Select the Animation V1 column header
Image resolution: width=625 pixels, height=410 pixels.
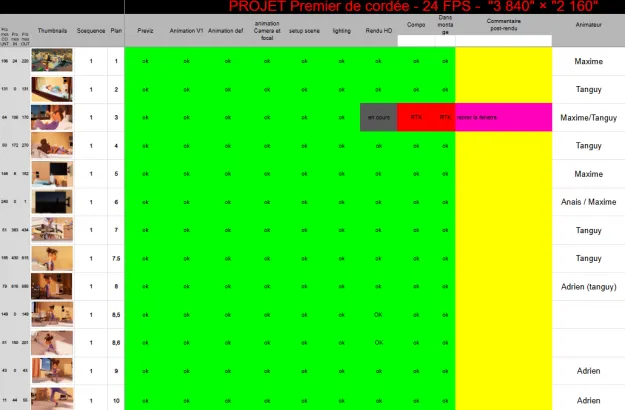coord(186,32)
